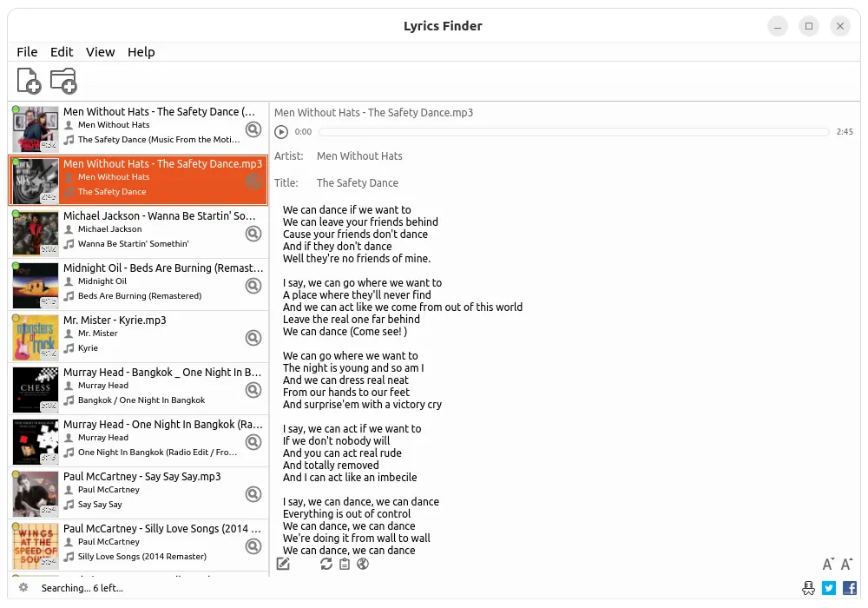The width and height of the screenshot is (868, 608).
Task: Click the Twitter share icon
Action: point(829,587)
